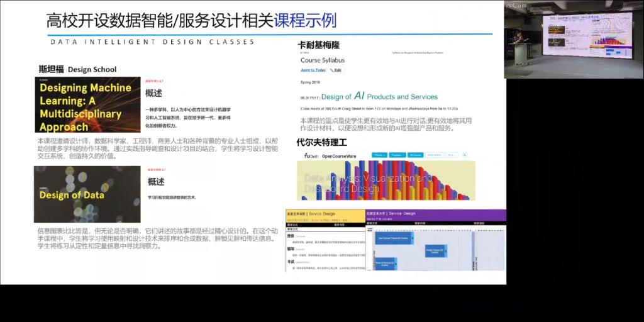Viewport: 644px width, 322px height.
Task: Click the uppermost blue block in the Gantt chart
Action: [x=394, y=238]
